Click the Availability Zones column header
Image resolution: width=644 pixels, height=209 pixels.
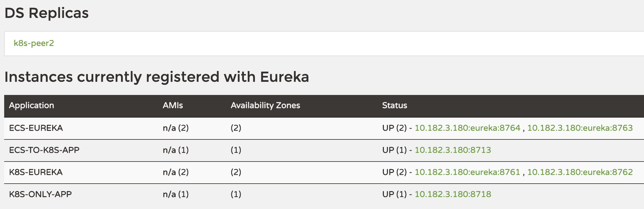click(x=265, y=105)
